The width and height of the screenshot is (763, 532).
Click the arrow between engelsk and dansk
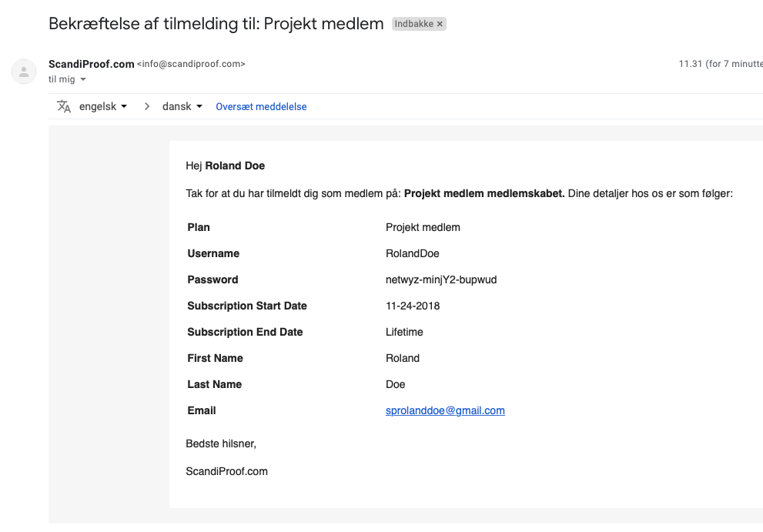(x=147, y=106)
